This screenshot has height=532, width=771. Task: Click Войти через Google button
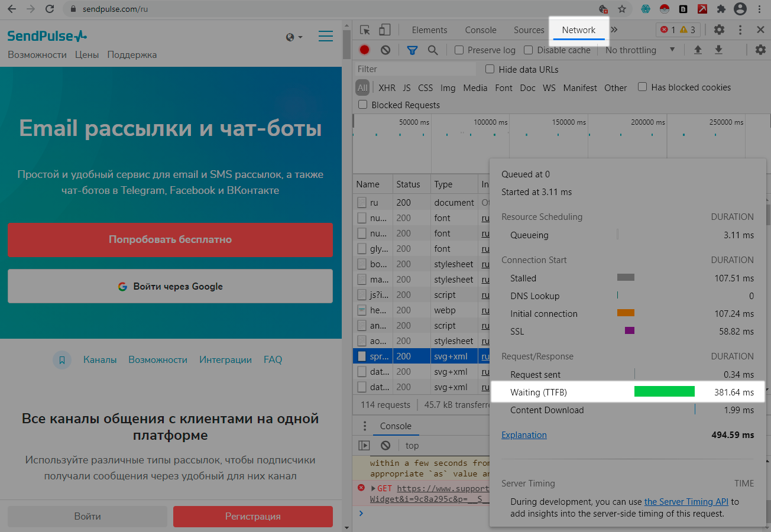coord(170,286)
